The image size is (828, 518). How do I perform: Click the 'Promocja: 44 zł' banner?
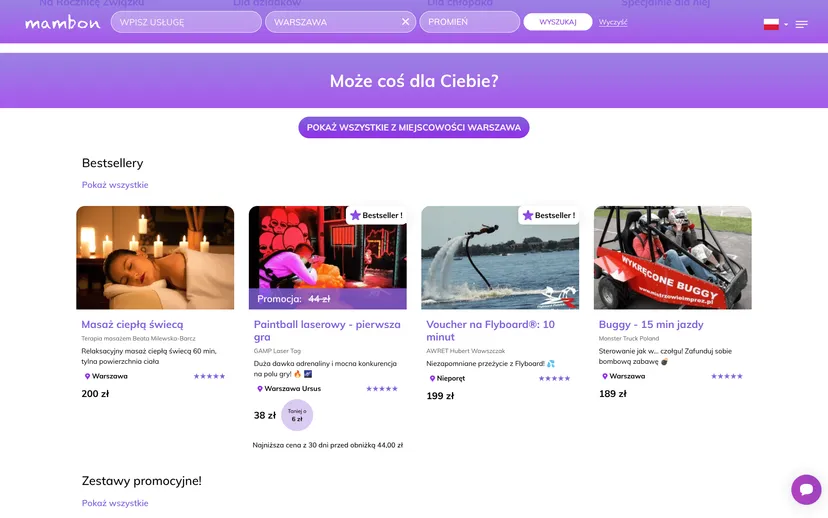(x=328, y=299)
